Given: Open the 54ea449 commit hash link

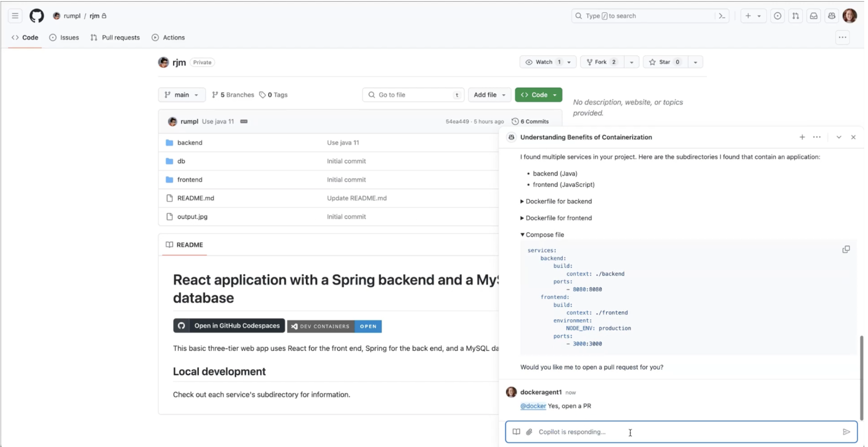Looking at the screenshot, I should coord(457,121).
